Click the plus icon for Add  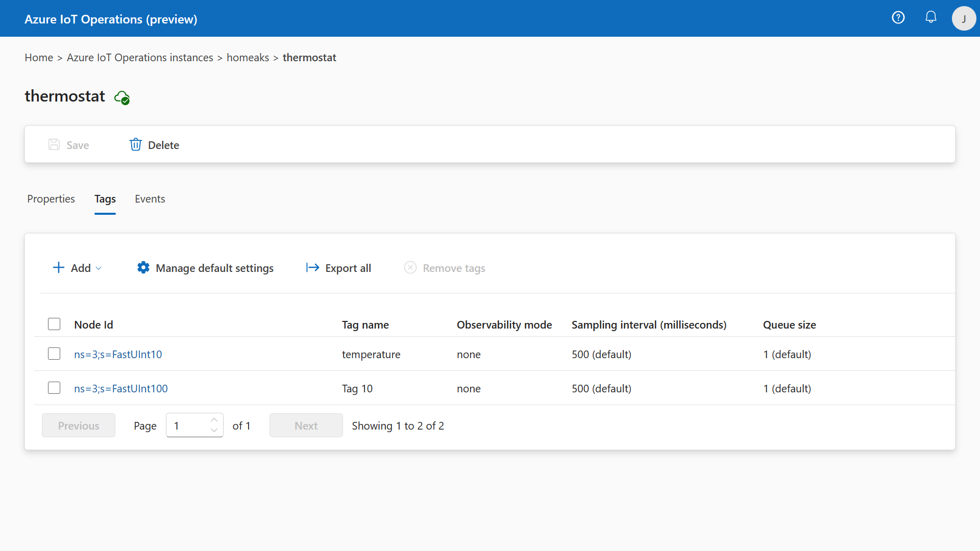(59, 268)
